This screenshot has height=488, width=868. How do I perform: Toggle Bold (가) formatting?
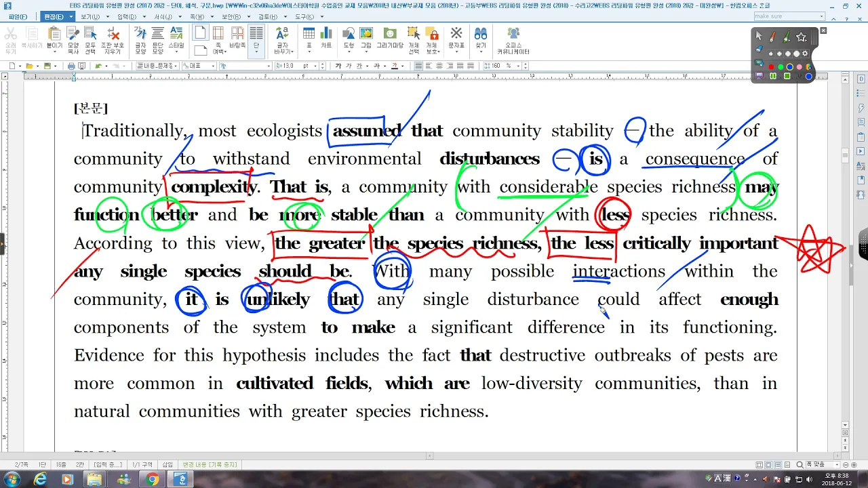click(x=338, y=66)
